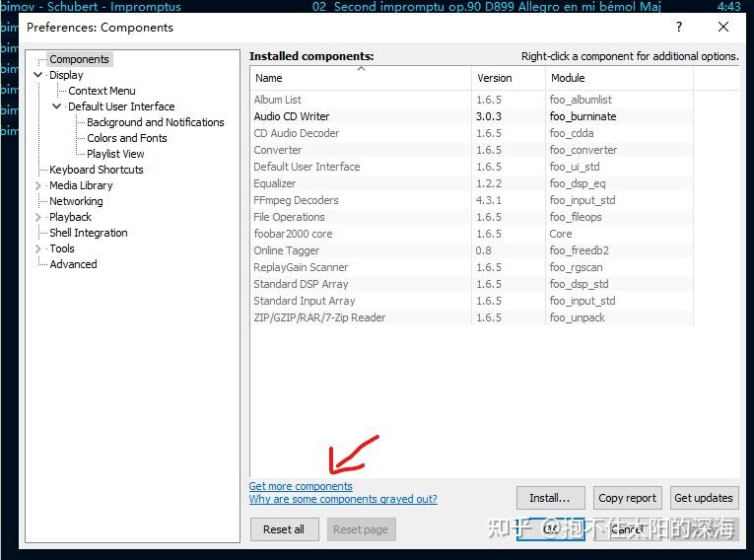
Task: Select the Audio CD Writer component
Action: (471, 116)
